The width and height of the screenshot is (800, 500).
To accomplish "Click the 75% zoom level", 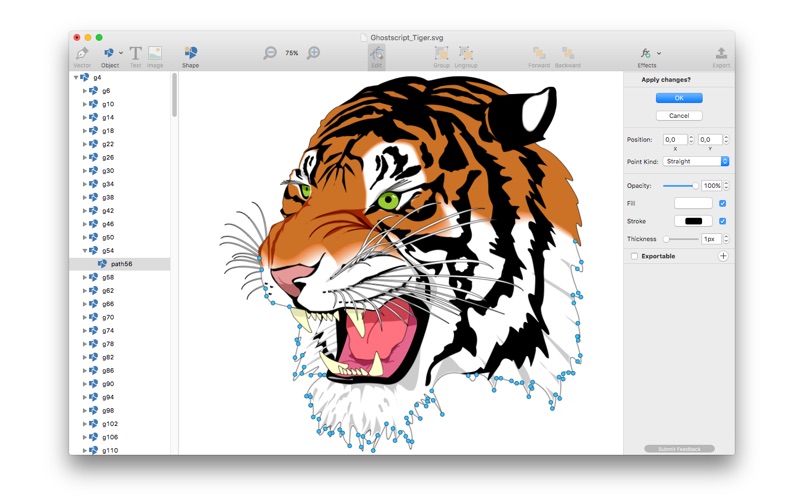I will coord(292,53).
